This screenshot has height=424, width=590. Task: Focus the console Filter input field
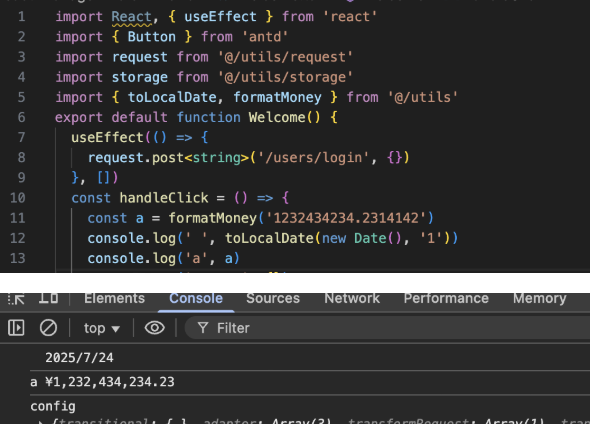pyautogui.click(x=388, y=328)
